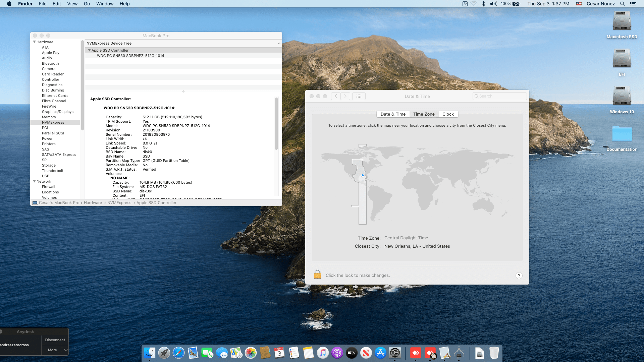Collapse the Hardware section in the sidebar
Screen dimensions: 644x362
pos(34,42)
